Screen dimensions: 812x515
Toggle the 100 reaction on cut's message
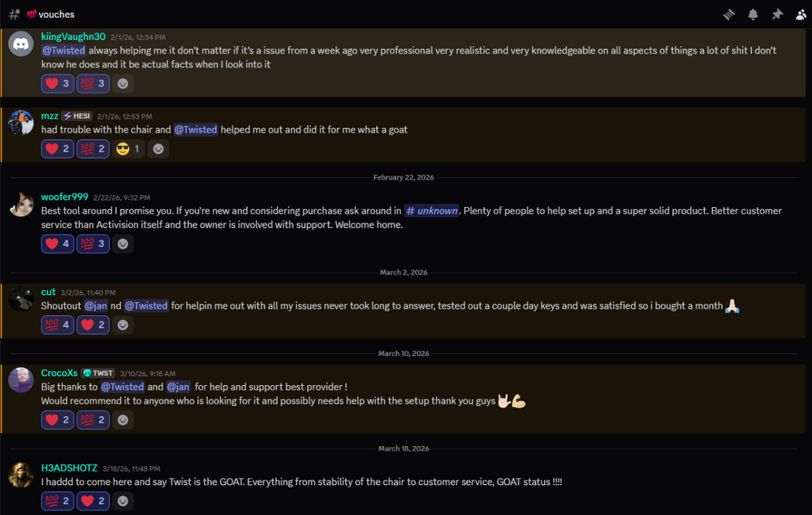pos(58,325)
